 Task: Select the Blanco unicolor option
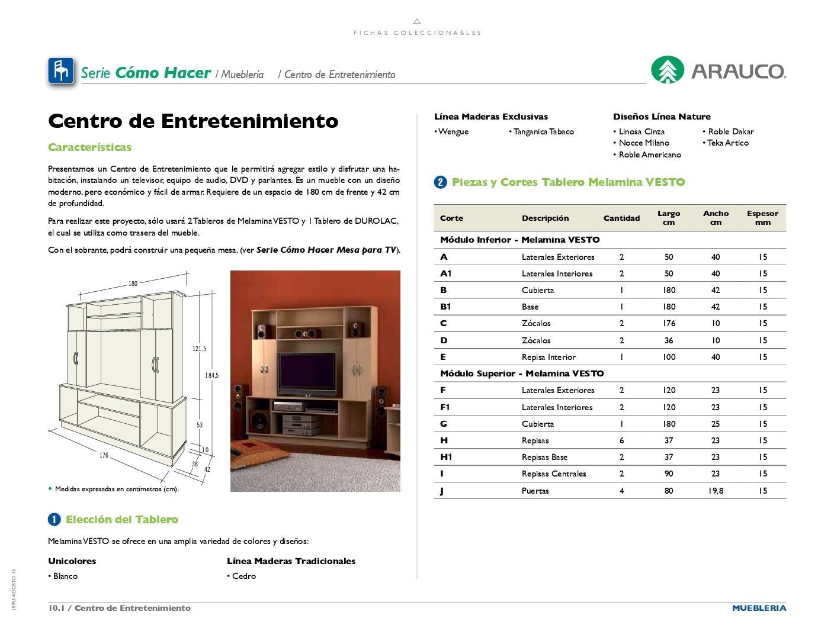pos(64,575)
